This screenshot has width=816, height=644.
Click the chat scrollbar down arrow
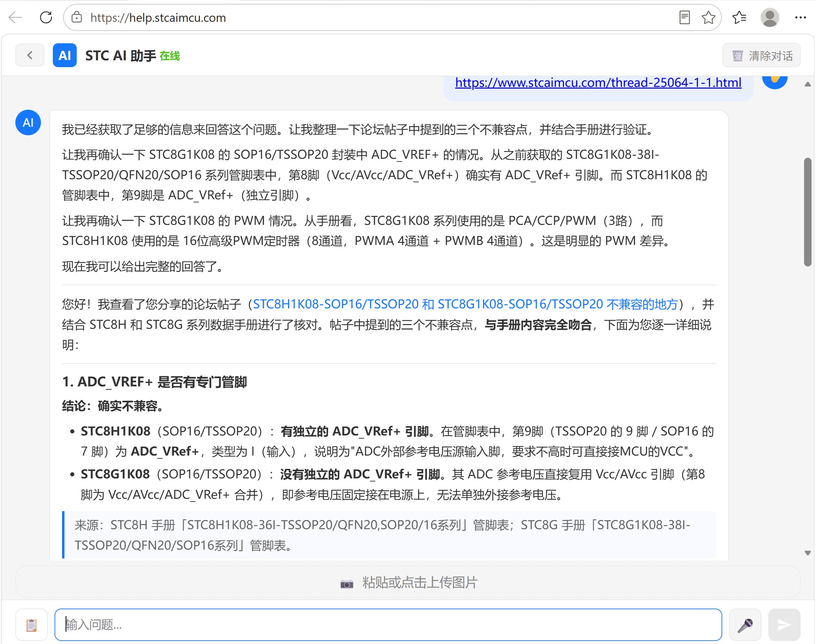pyautogui.click(x=808, y=553)
